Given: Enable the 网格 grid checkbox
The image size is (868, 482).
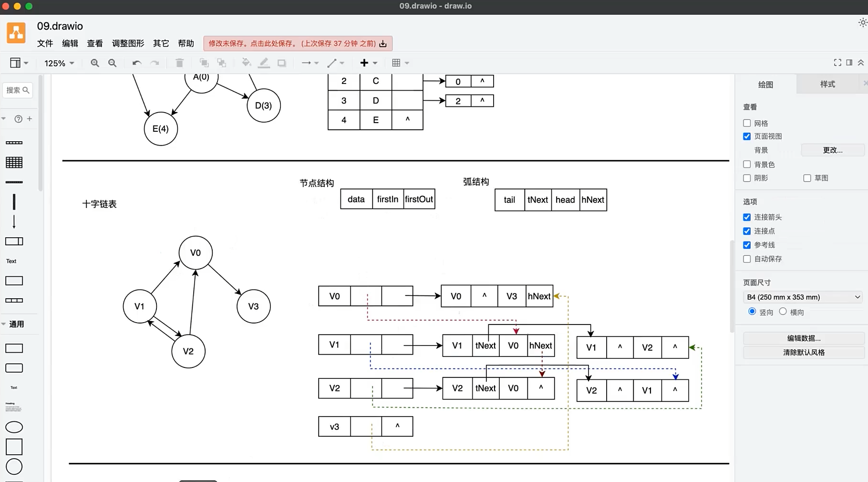Looking at the screenshot, I should pyautogui.click(x=747, y=123).
